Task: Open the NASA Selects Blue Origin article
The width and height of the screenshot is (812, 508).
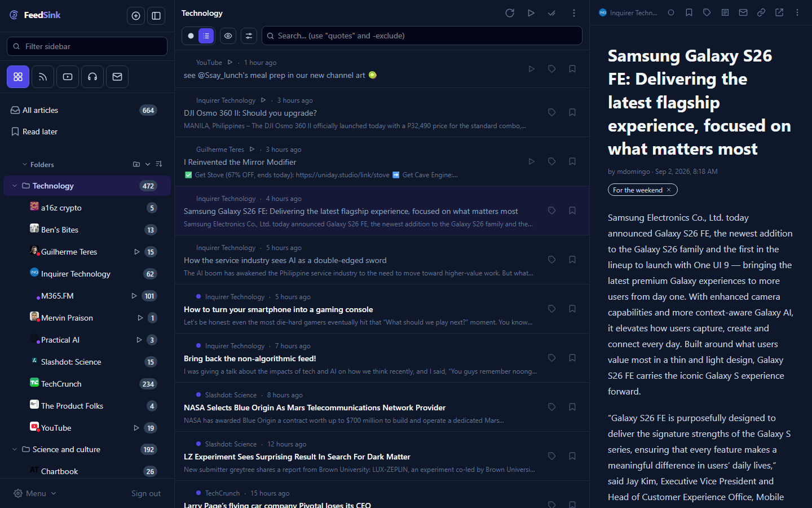Action: 315,408
